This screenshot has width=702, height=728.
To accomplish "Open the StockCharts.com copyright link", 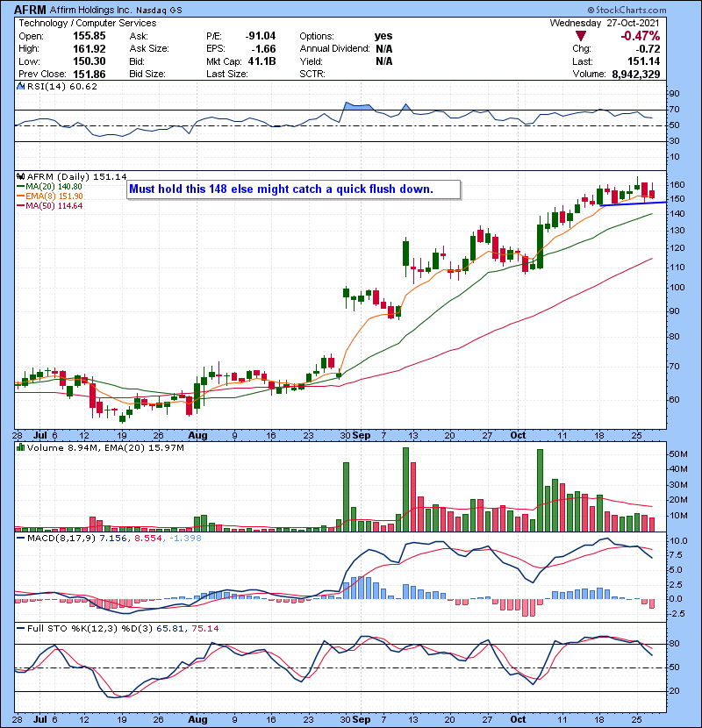I will coord(627,10).
